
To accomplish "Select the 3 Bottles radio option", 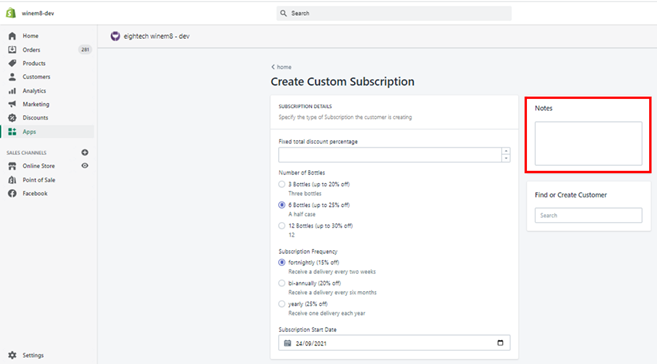I will (x=282, y=184).
